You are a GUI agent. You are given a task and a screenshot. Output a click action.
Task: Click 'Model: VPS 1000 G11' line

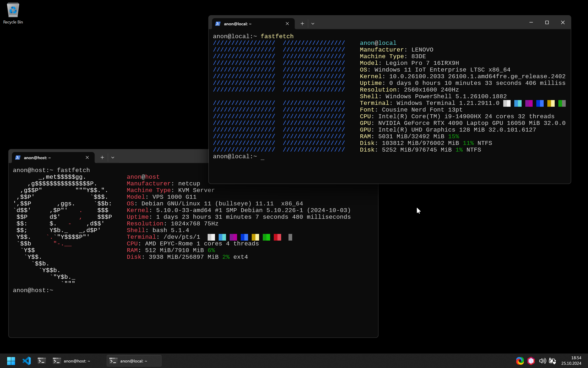[161, 197]
